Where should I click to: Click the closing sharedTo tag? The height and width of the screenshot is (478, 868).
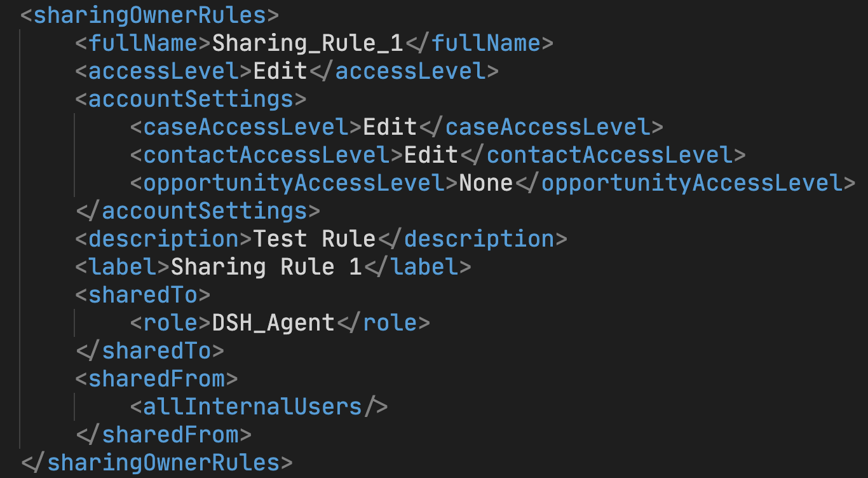coord(150,350)
